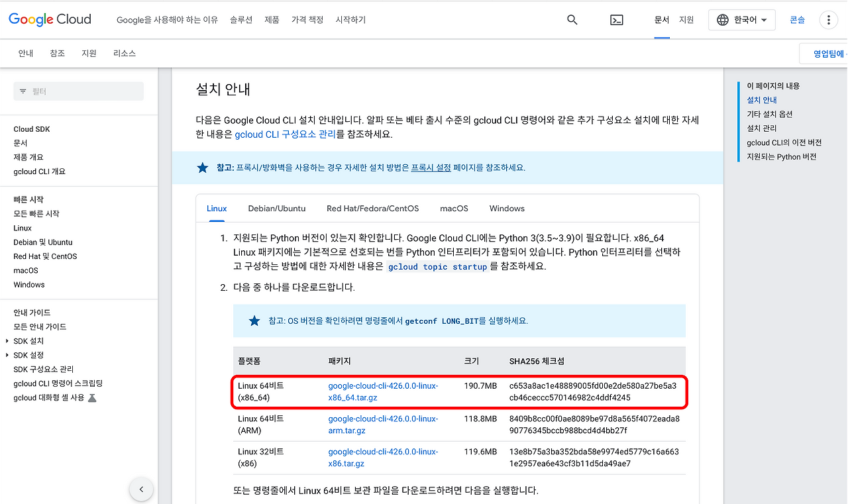The height and width of the screenshot is (504, 848).
Task: Switch to the Windows installation tab
Action: [506, 208]
